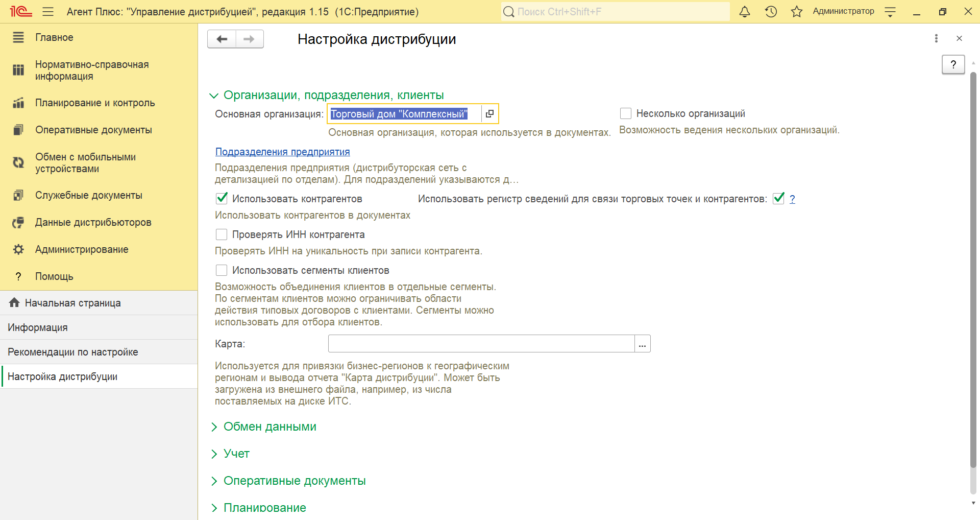Click Нормативно-справочная информация icon
This screenshot has height=520, width=980.
[18, 70]
